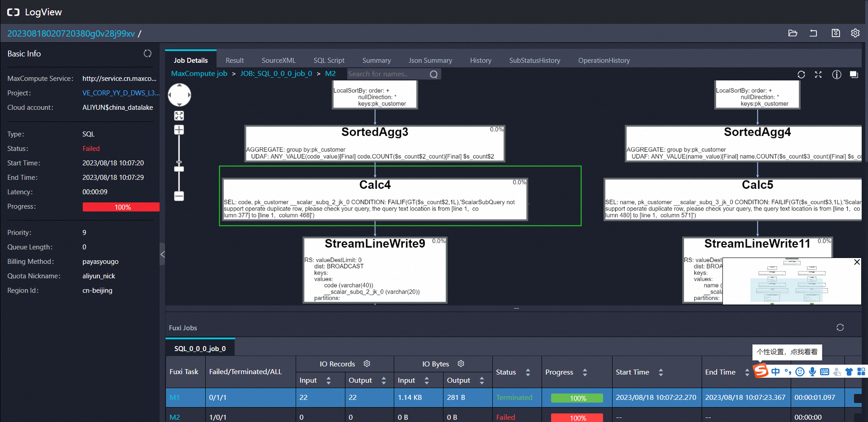Click the Sogou input method logo
Image resolution: width=868 pixels, height=422 pixels.
(761, 371)
